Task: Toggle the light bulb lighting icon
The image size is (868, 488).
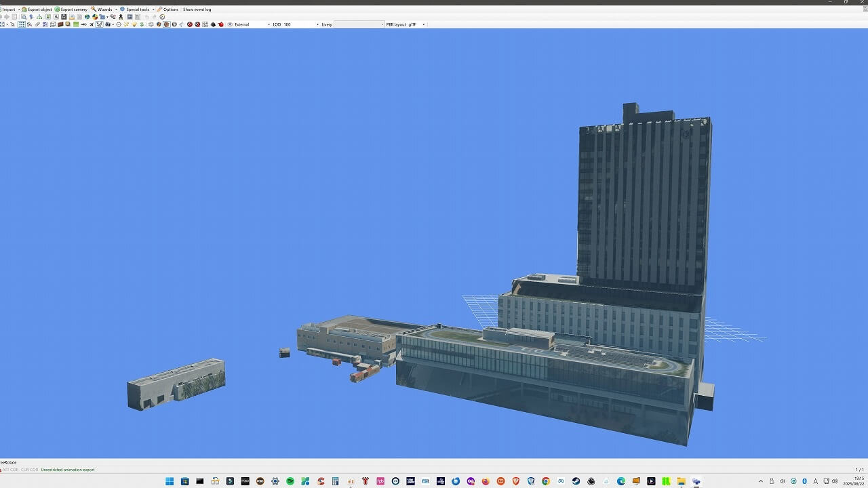Action: click(x=134, y=24)
